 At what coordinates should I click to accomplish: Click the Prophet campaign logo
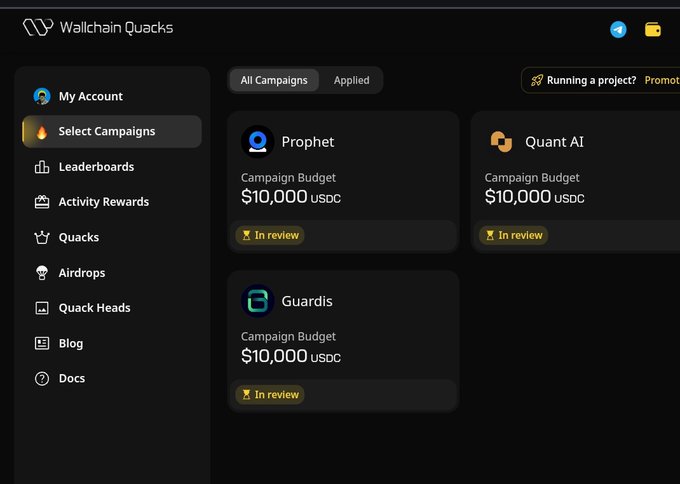pyautogui.click(x=258, y=142)
